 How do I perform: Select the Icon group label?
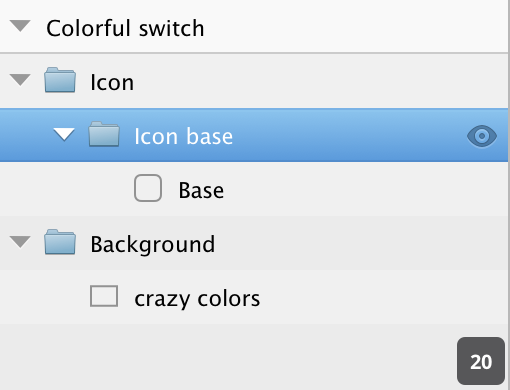pyautogui.click(x=112, y=82)
